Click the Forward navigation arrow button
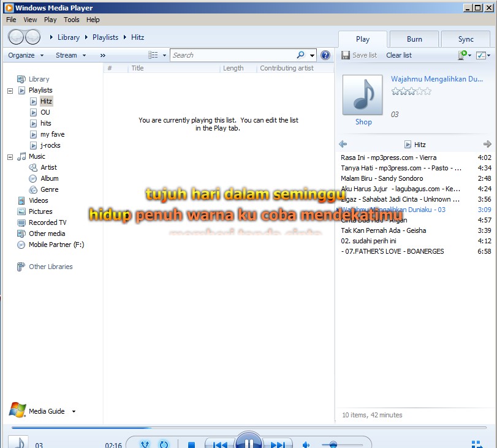This screenshot has width=497, height=448. [33, 37]
